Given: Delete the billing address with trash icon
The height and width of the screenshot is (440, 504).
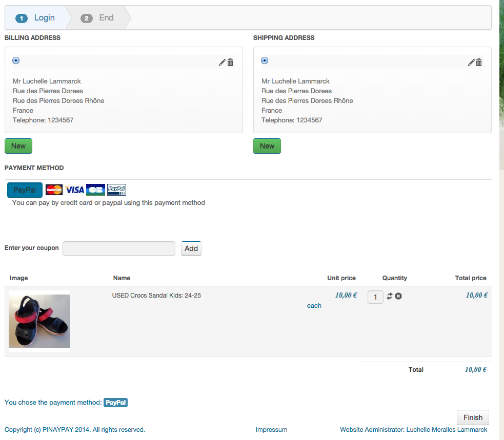Looking at the screenshot, I should 230,62.
